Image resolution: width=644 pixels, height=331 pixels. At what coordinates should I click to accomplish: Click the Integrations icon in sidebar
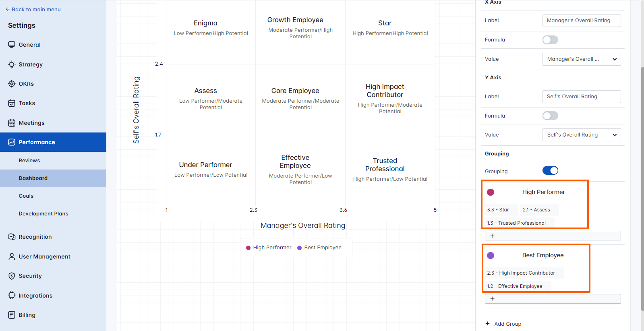(12, 295)
